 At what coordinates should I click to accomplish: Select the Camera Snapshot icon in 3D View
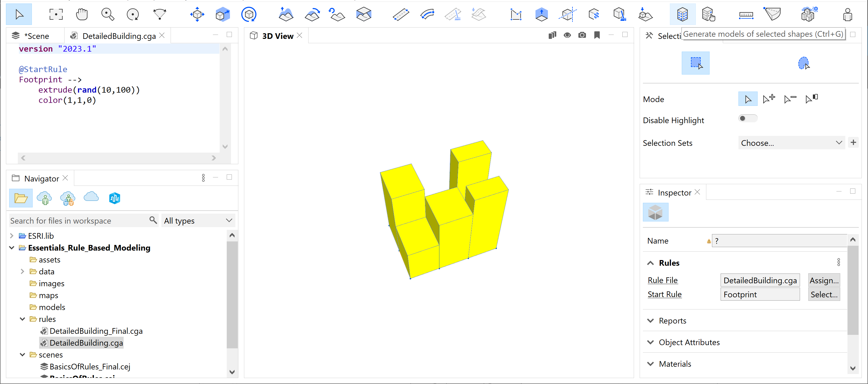coord(582,35)
